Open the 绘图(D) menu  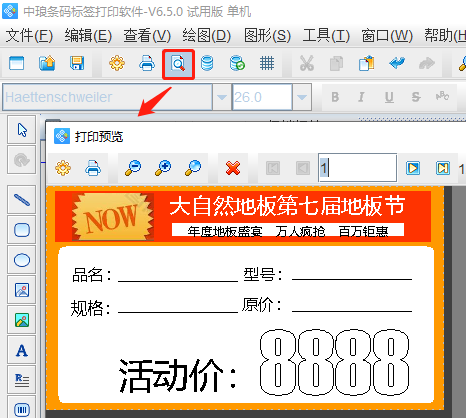(207, 35)
